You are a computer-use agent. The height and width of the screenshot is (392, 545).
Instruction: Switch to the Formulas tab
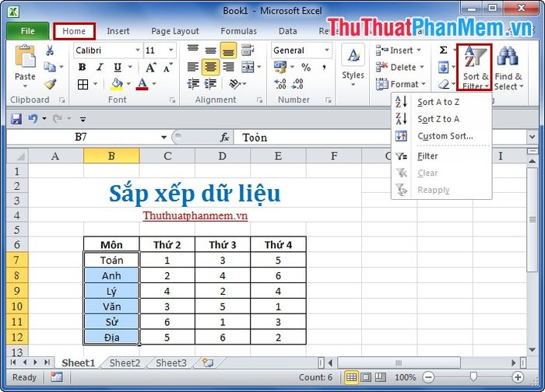pyautogui.click(x=239, y=31)
